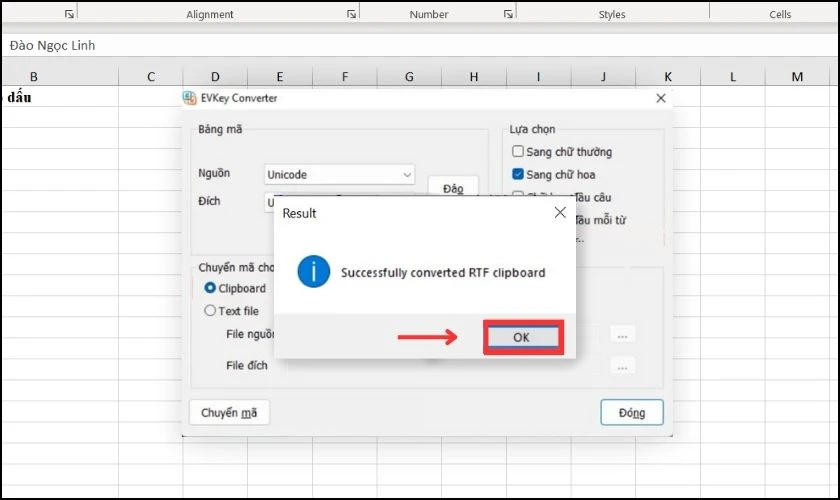Click the Cells group label
Screen dimensions: 840x500
tap(780, 14)
